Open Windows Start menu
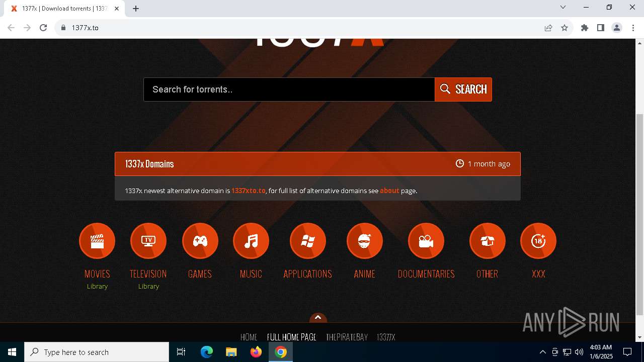Viewport: 644px width, 362px height. [12, 352]
